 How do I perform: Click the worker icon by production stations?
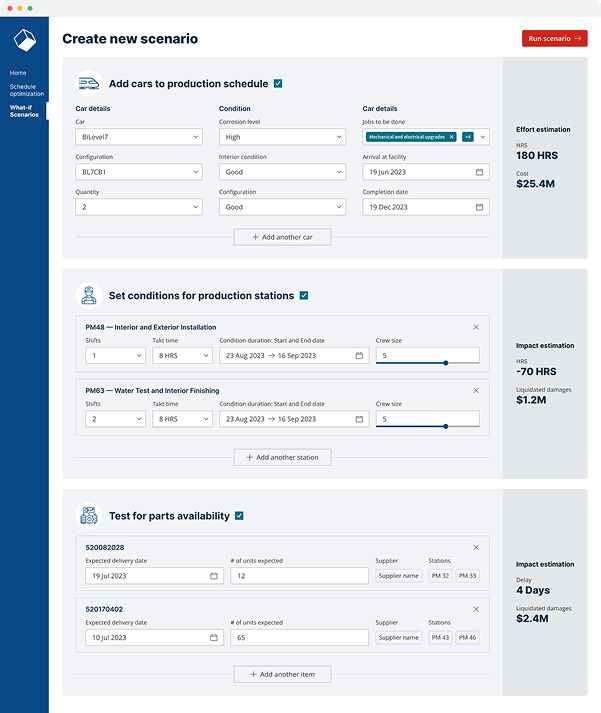[x=89, y=295]
